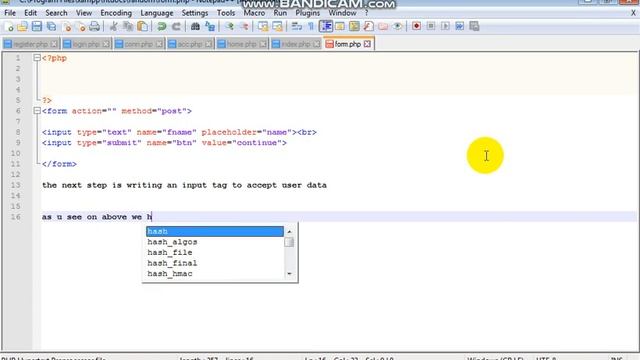
Task: Create a new file via toolbar icon
Action: click(9, 27)
